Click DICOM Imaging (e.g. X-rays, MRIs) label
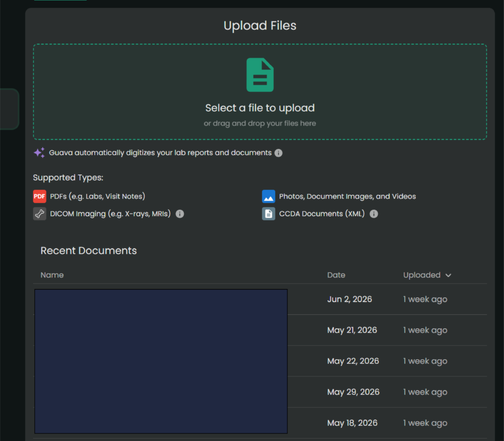This screenshot has height=441, width=504. click(110, 214)
